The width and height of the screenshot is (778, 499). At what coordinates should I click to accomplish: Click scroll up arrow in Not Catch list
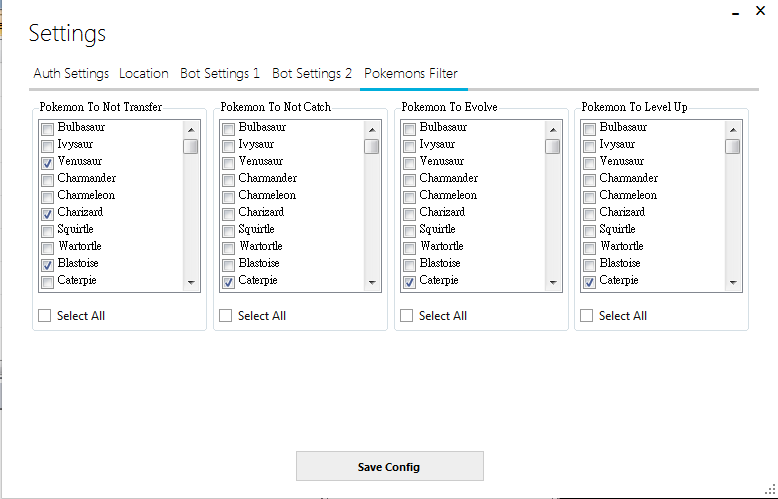[x=371, y=129]
